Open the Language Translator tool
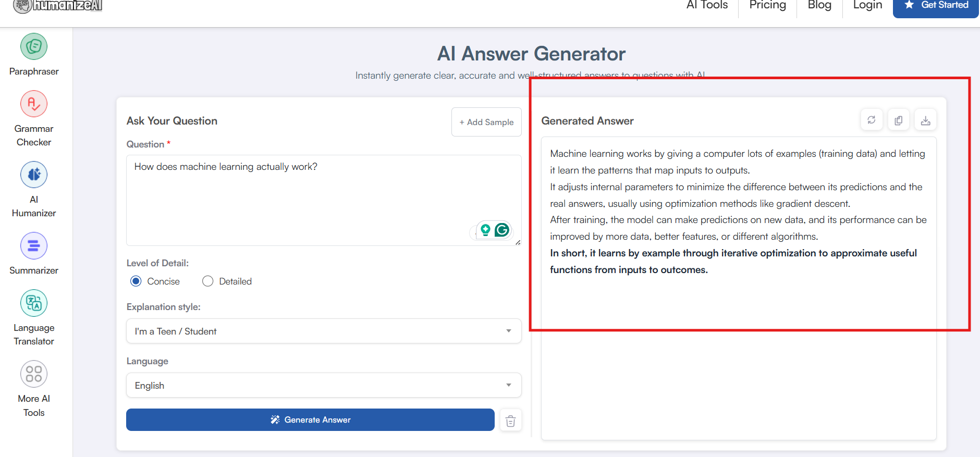Image resolution: width=980 pixels, height=457 pixels. [x=34, y=303]
